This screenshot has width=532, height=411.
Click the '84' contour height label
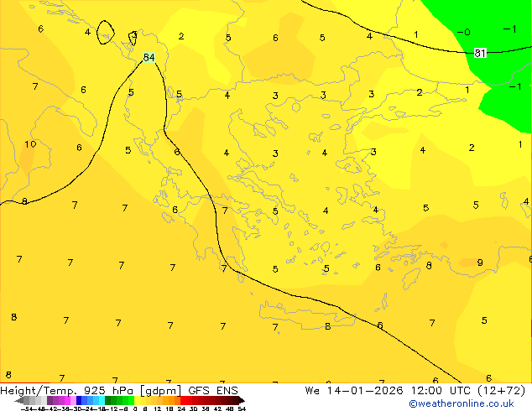149,57
